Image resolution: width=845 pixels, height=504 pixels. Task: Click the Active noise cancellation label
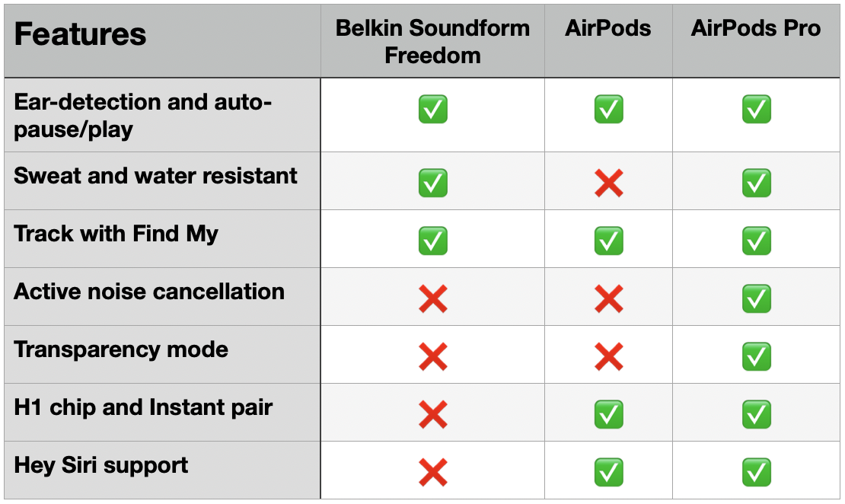point(149,292)
